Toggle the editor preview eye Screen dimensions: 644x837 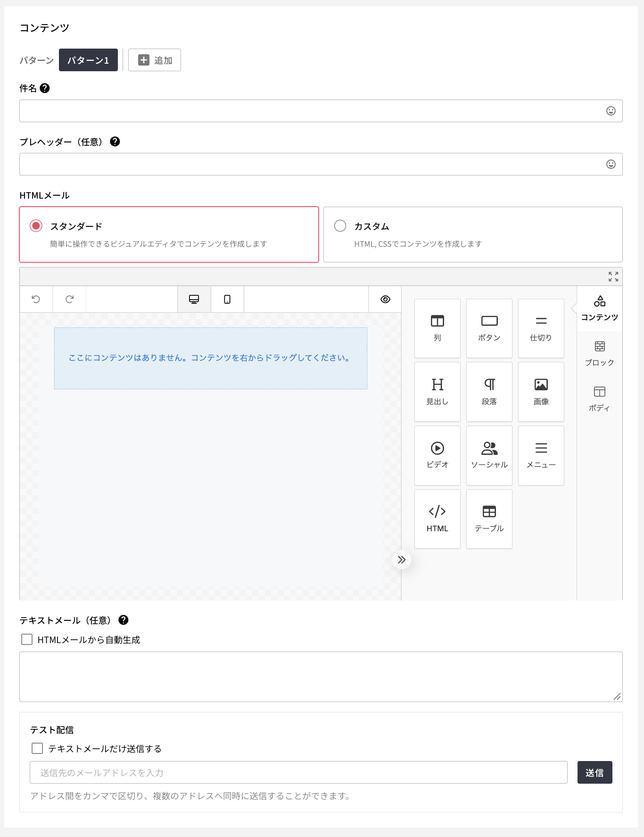385,299
